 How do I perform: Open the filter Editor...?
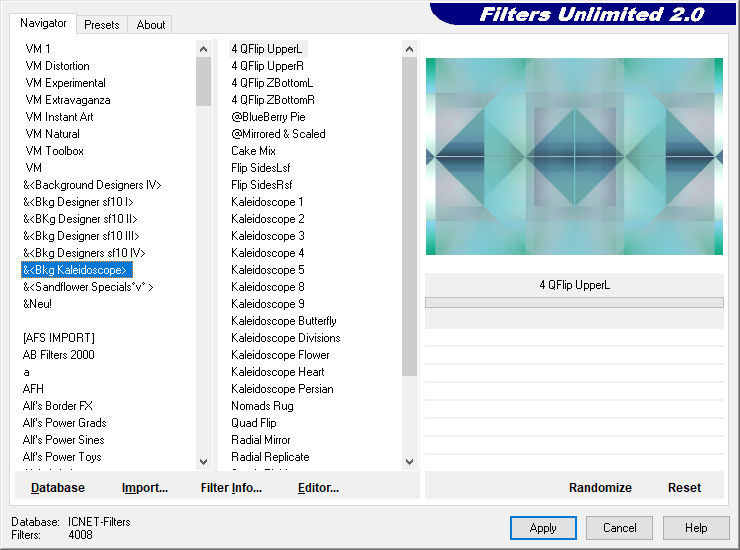coord(318,487)
